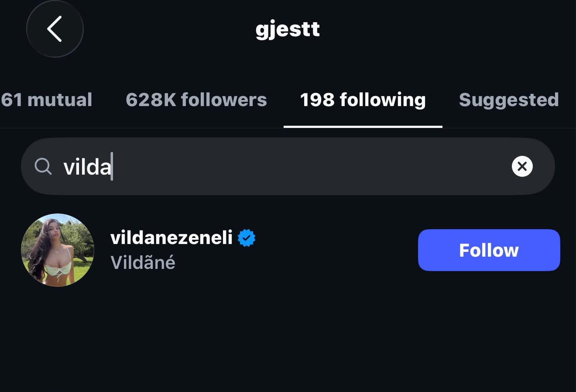
Task: Switch to the 61 mutual tab
Action: 46,100
